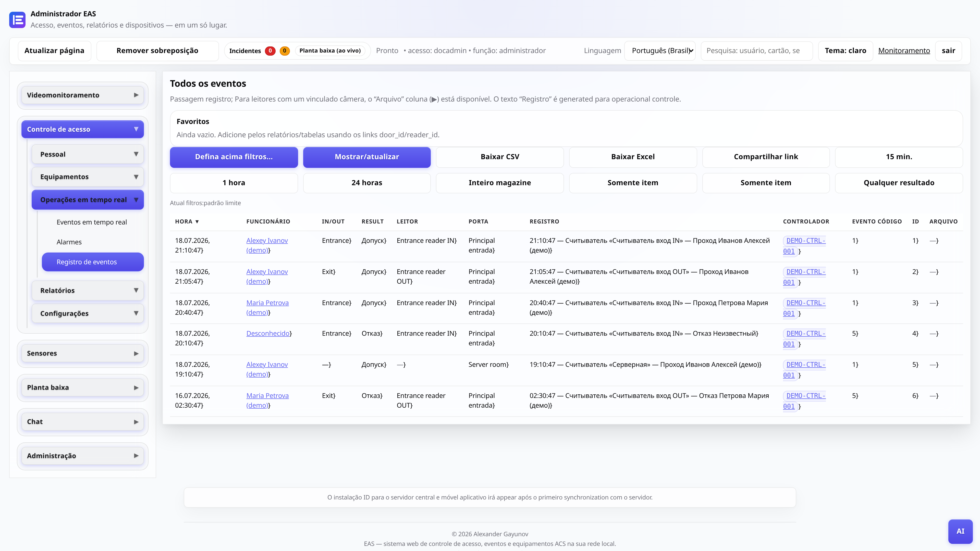Focus the Pesquisa search field
The width and height of the screenshot is (980, 551).
[x=757, y=51]
